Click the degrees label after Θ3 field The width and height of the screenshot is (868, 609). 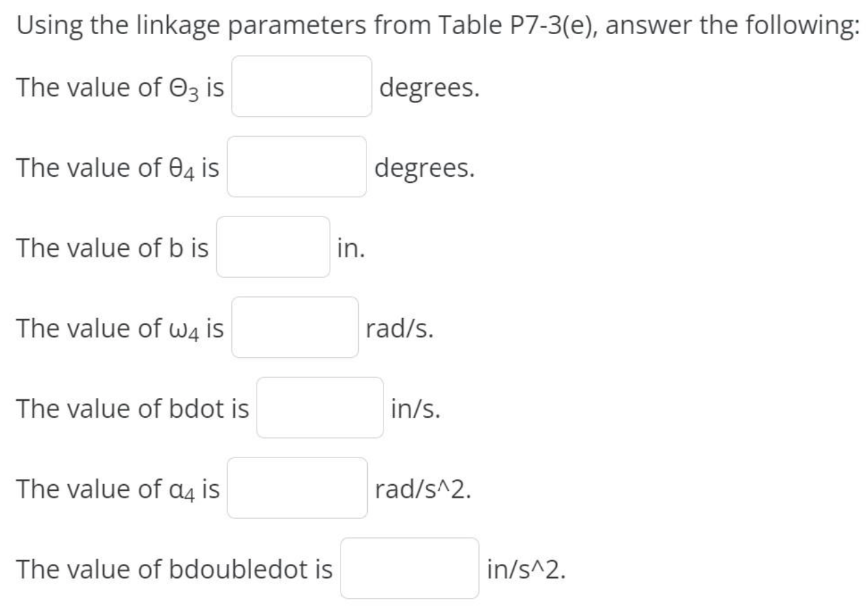(430, 87)
